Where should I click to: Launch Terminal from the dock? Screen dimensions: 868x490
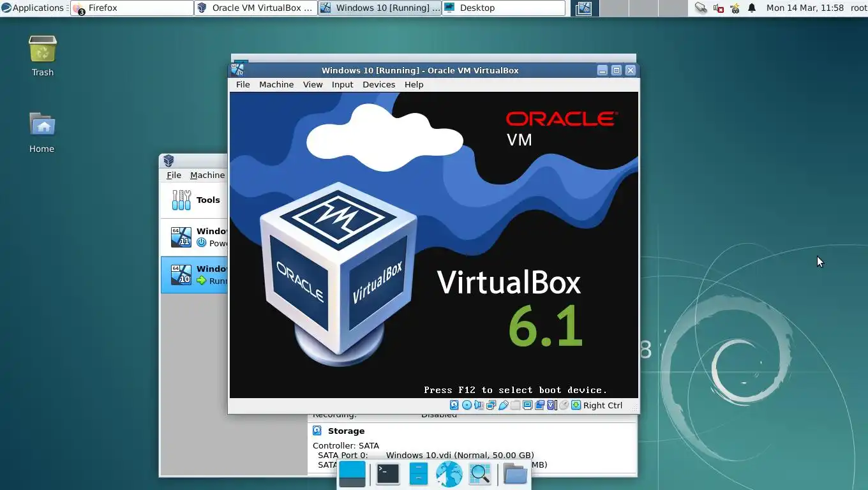[387, 474]
